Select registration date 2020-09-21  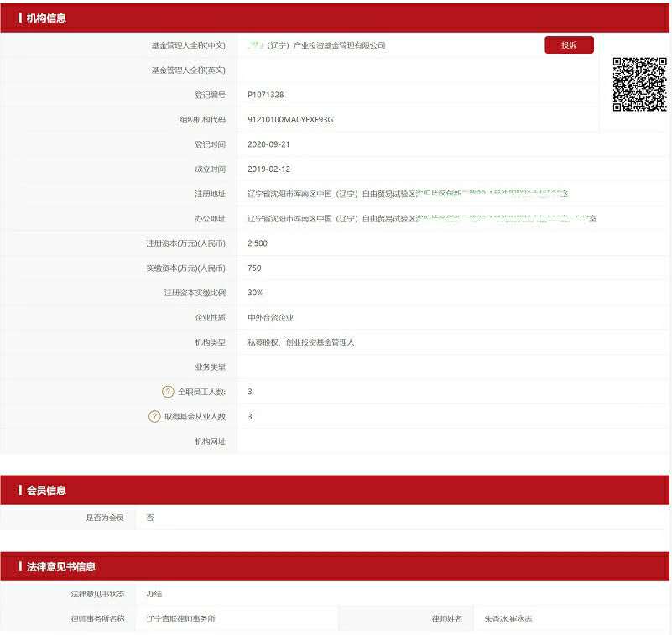click(268, 145)
